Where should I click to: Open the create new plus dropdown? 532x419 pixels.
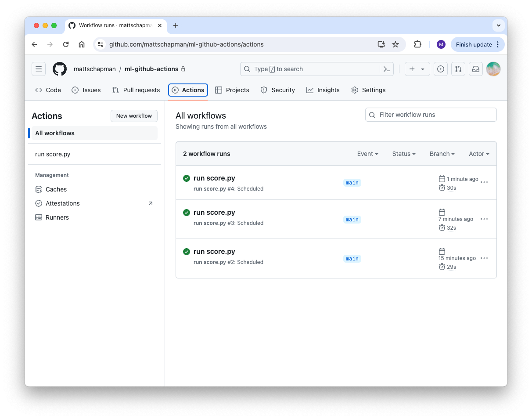click(x=417, y=69)
